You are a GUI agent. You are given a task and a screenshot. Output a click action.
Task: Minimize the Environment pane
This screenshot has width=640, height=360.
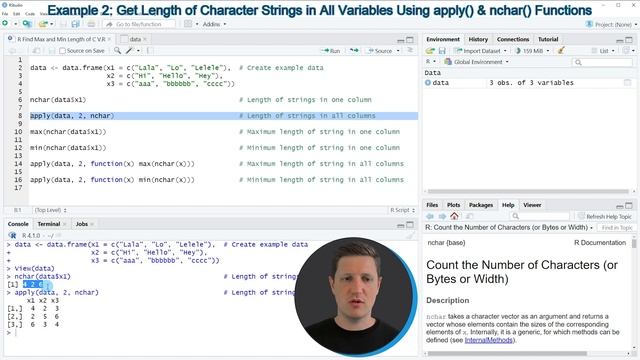620,40
